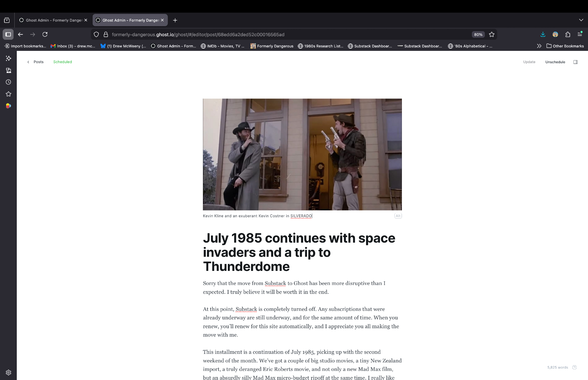The image size is (588, 380).
Task: Expand the list all tabs chevron
Action: [581, 20]
